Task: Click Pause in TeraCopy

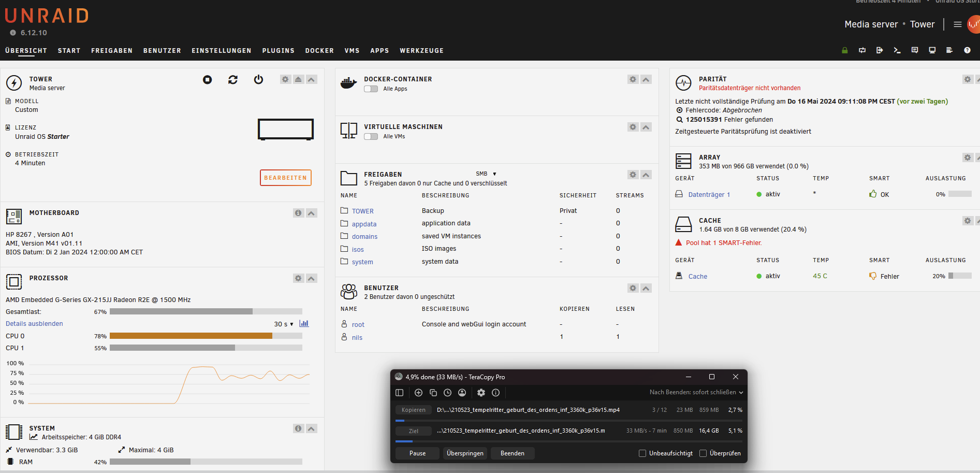Action: (x=417, y=453)
